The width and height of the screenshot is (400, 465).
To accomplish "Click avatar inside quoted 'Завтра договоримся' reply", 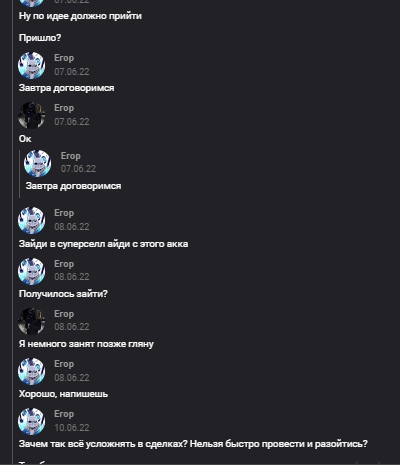I will point(38,163).
